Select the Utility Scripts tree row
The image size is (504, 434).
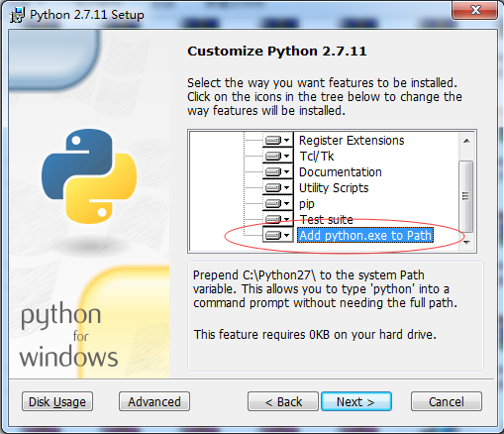coord(334,187)
